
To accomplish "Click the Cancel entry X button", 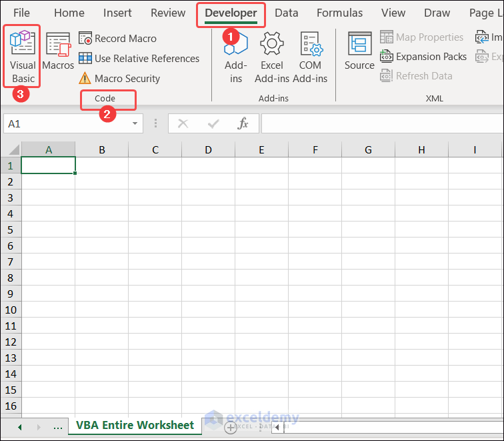I will (x=183, y=123).
